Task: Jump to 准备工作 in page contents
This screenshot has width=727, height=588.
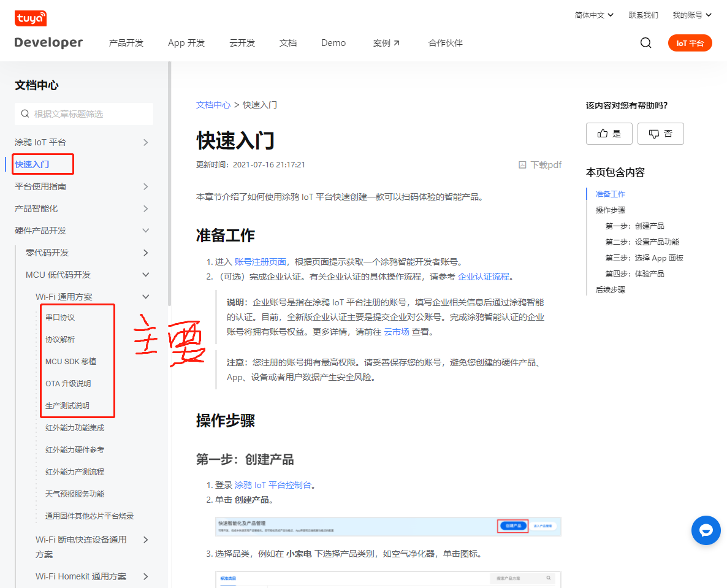Action: [x=610, y=194]
